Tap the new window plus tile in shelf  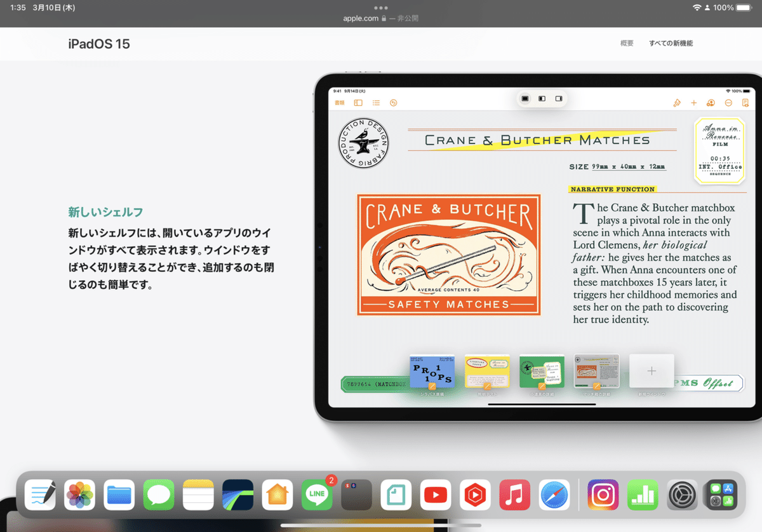pyautogui.click(x=652, y=371)
